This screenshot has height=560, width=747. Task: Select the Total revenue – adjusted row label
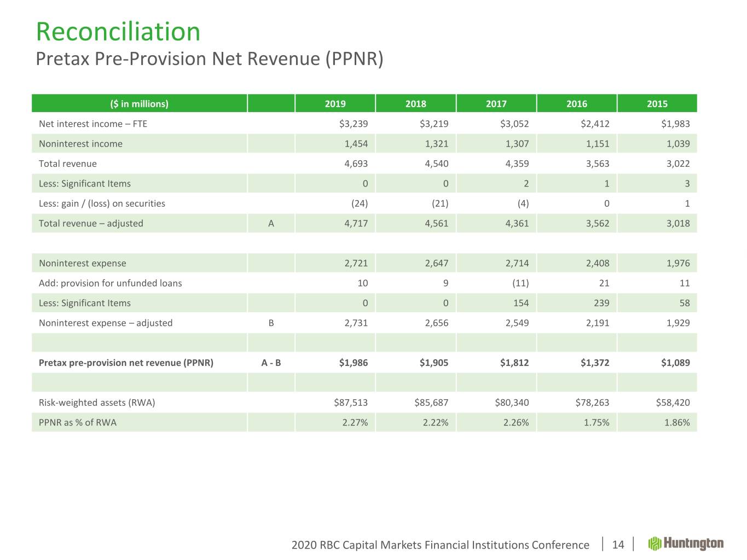91,223
